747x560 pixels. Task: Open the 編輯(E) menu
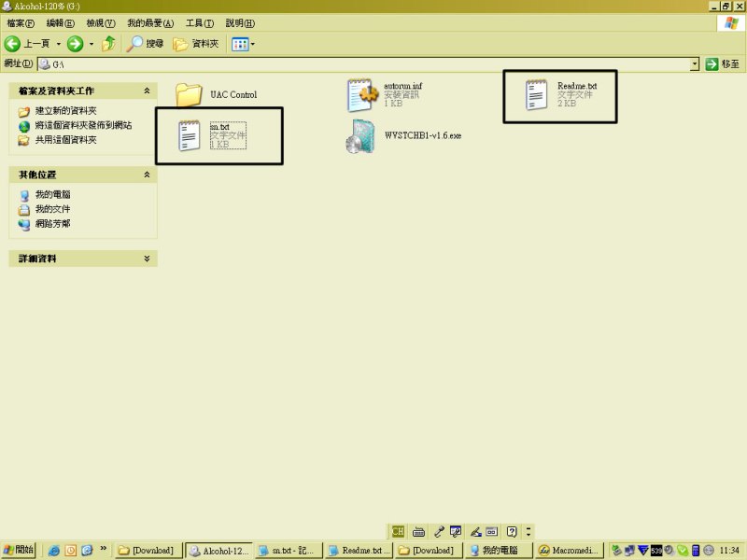60,22
